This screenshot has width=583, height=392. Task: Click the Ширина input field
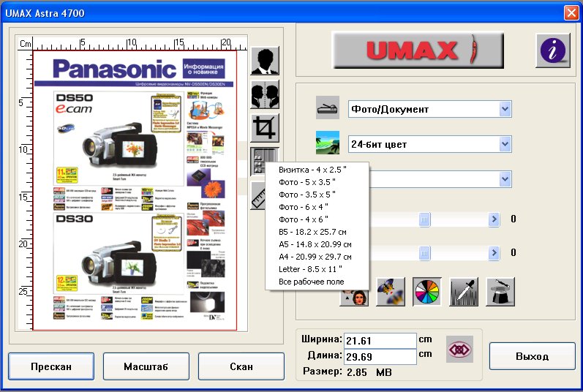click(380, 341)
